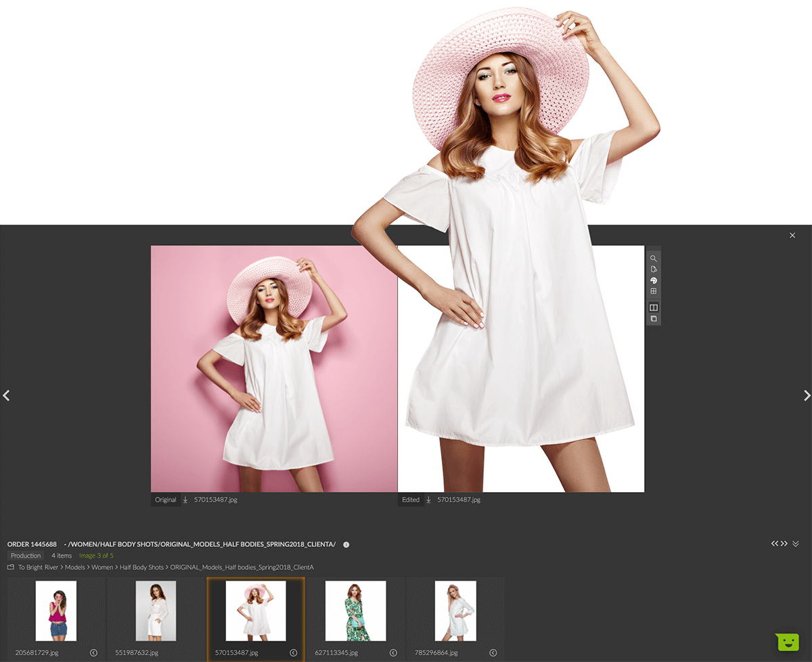This screenshot has width=812, height=662.
Task: Go to previous image with left arrow
Action: 6,395
